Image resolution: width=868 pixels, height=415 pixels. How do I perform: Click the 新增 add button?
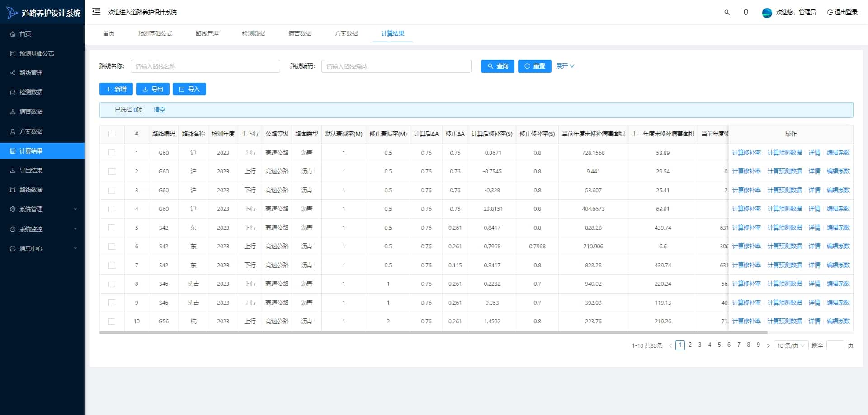tap(116, 89)
